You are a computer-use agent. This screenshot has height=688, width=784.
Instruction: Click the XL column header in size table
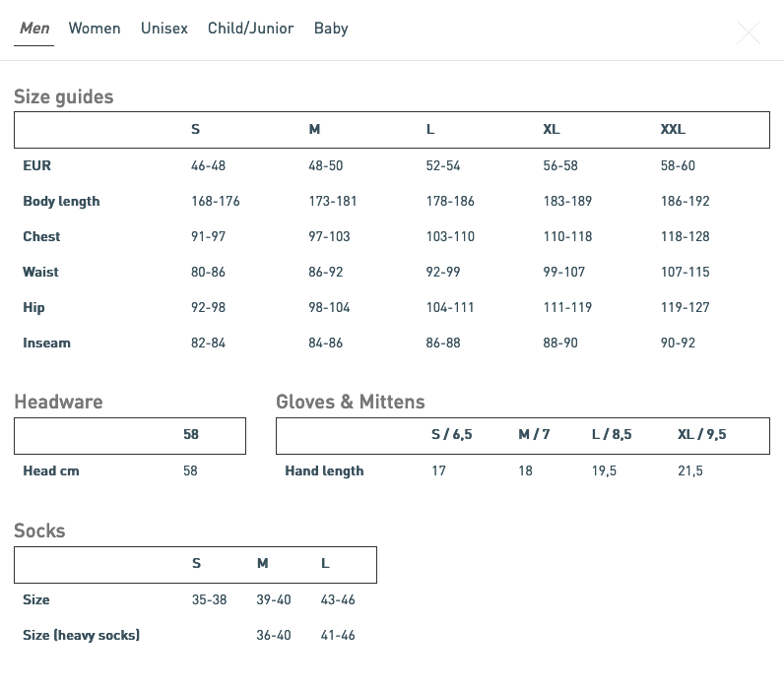click(552, 130)
